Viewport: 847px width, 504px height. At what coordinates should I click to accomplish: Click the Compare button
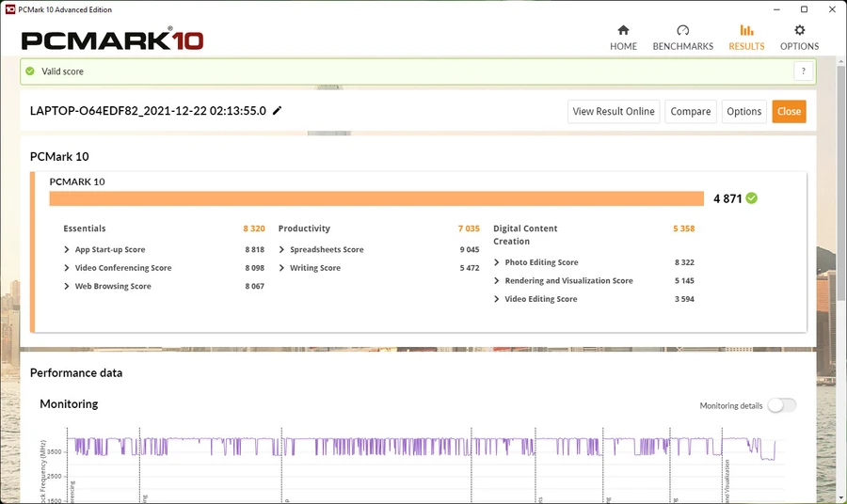coord(691,111)
